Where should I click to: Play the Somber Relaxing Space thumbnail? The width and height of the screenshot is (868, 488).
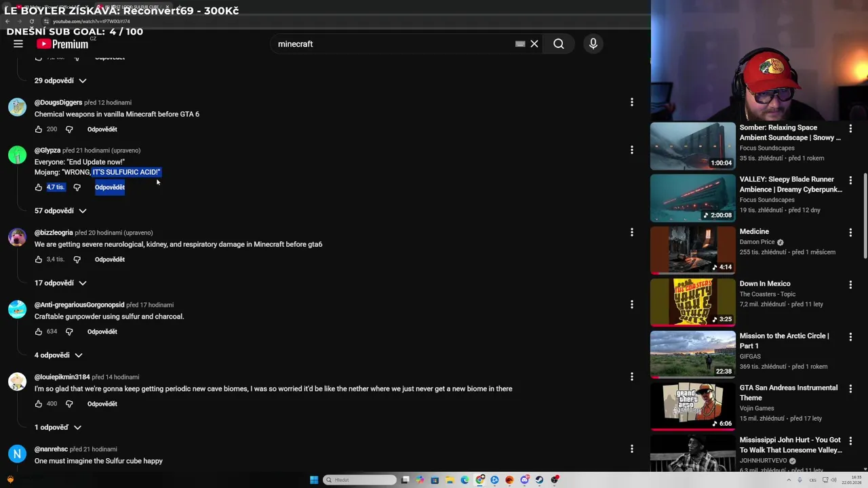(692, 146)
